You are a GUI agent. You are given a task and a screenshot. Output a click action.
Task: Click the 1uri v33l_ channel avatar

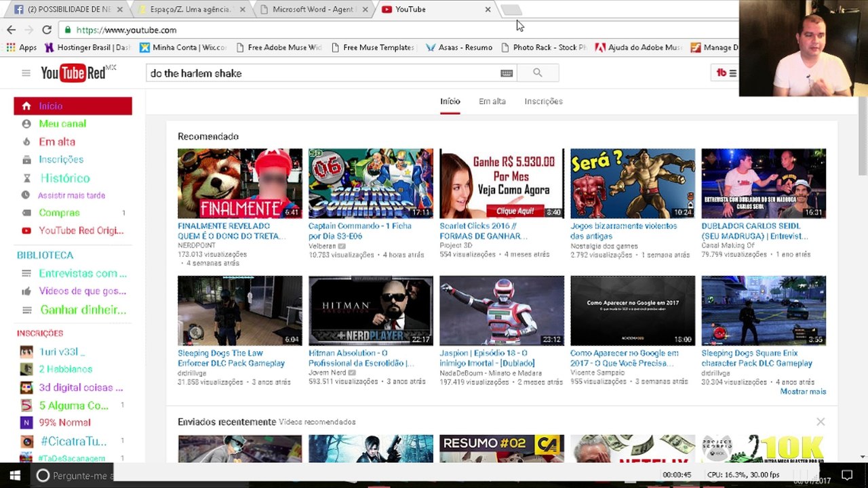click(x=26, y=352)
